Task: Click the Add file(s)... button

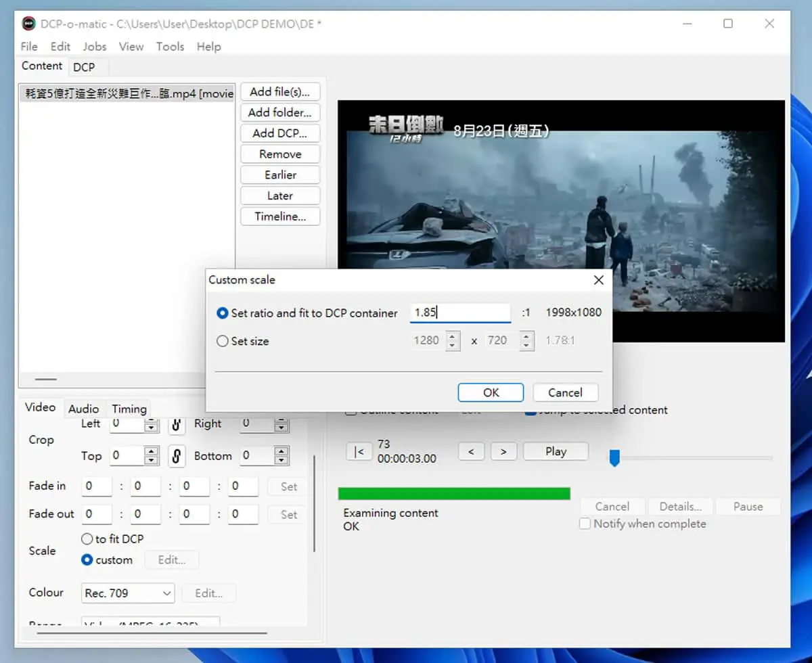Action: pos(280,92)
